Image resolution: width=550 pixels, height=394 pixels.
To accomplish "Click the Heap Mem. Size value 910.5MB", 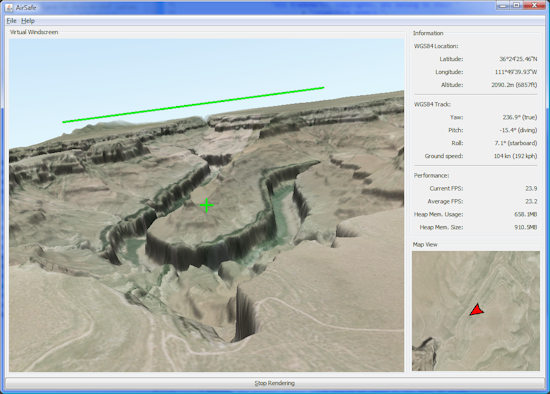I will click(525, 227).
